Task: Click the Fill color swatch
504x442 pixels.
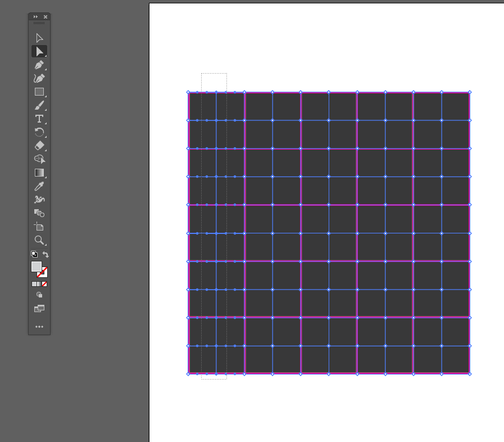Action: pyautogui.click(x=36, y=267)
